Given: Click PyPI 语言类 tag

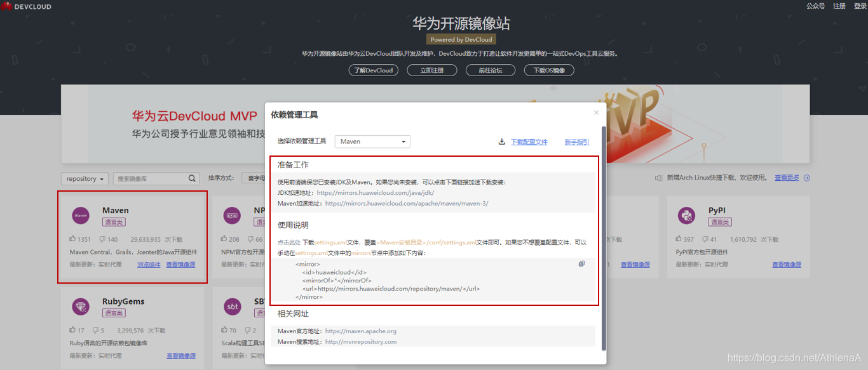Looking at the screenshot, I should coord(720,222).
